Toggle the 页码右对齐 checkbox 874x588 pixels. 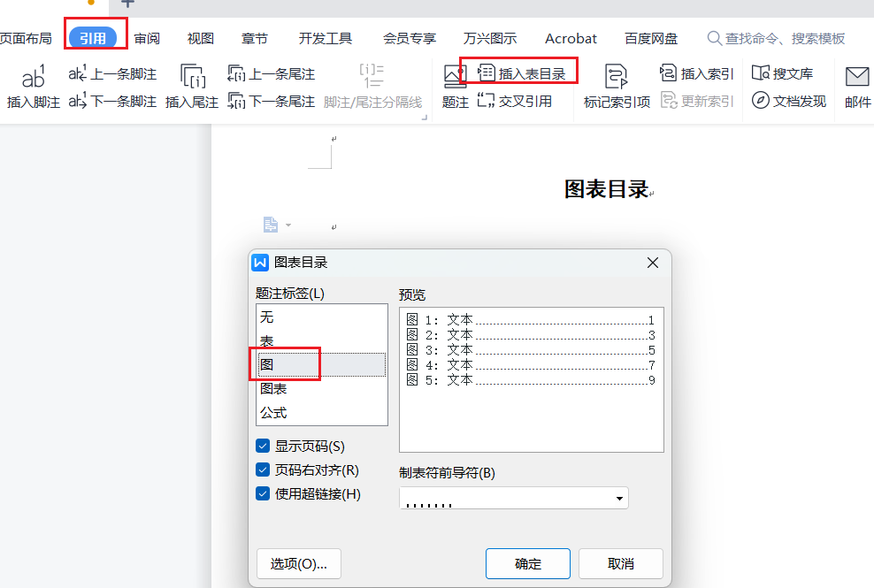click(x=263, y=470)
